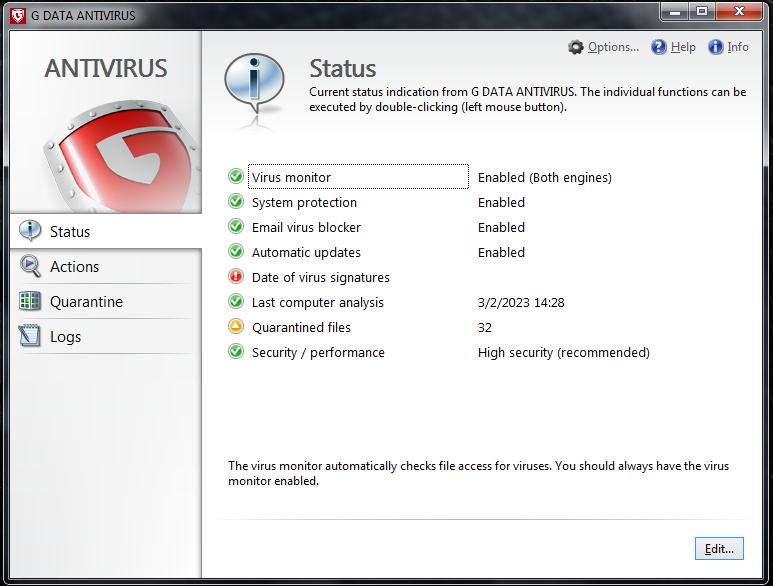The height and width of the screenshot is (586, 773).
Task: Click the Status info bubble sidebar icon
Action: (30, 231)
